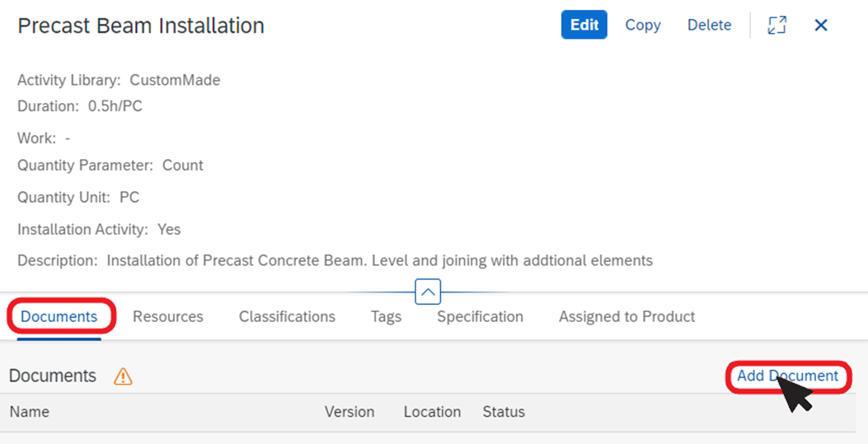Image resolution: width=868 pixels, height=444 pixels.
Task: Click the Precast Beam Installation title
Action: 141,26
